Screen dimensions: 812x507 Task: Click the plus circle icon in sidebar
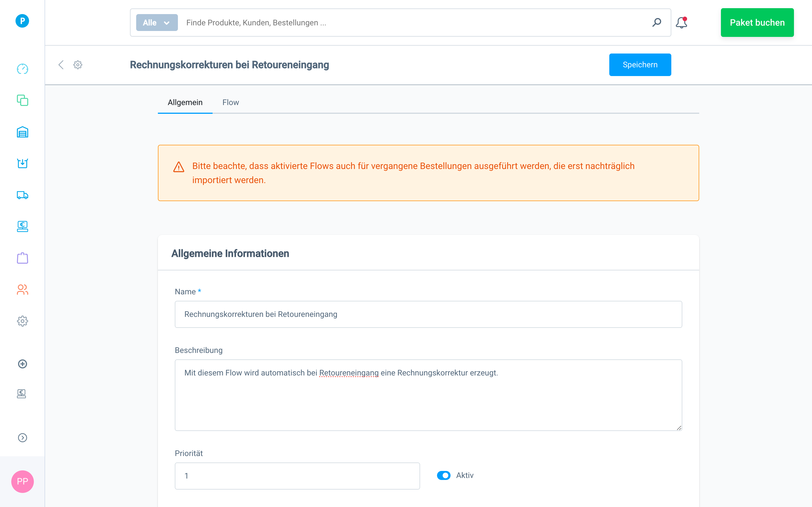click(x=23, y=364)
